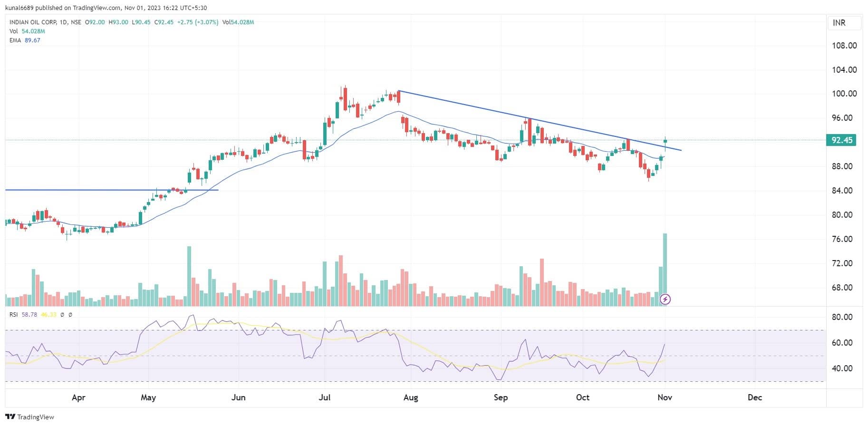Click the TradingView logo at bottom left
Viewport: 868px width, 426px height.
[29, 417]
